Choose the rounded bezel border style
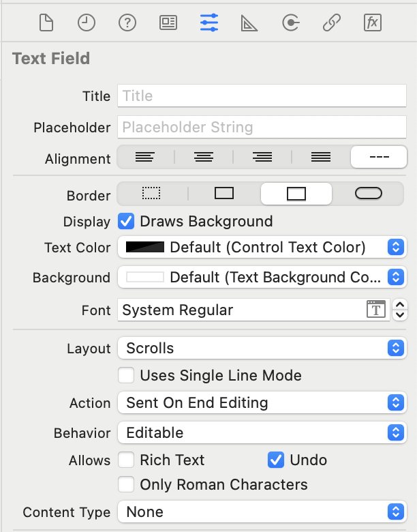The width and height of the screenshot is (417, 532). (369, 194)
